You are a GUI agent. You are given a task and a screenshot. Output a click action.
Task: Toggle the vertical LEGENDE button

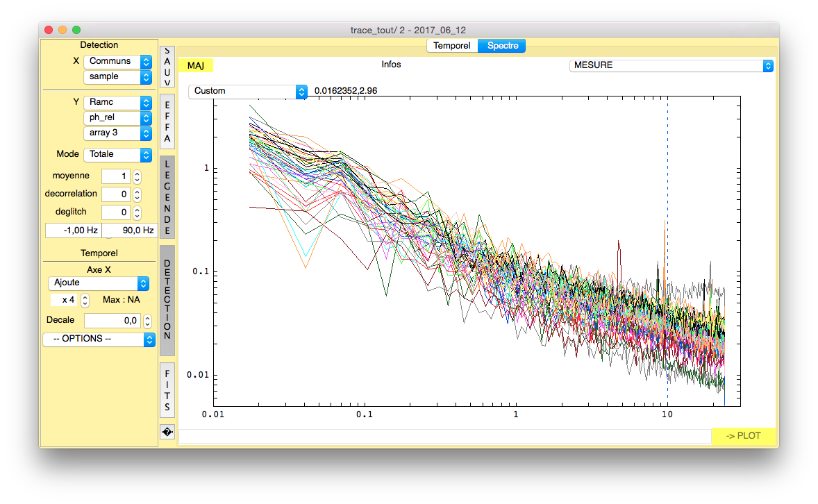167,196
